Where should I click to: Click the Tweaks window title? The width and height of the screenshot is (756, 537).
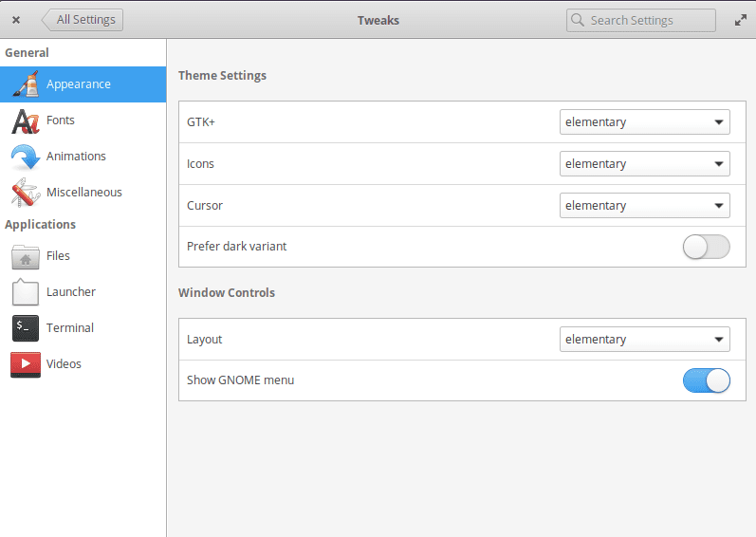(x=378, y=21)
